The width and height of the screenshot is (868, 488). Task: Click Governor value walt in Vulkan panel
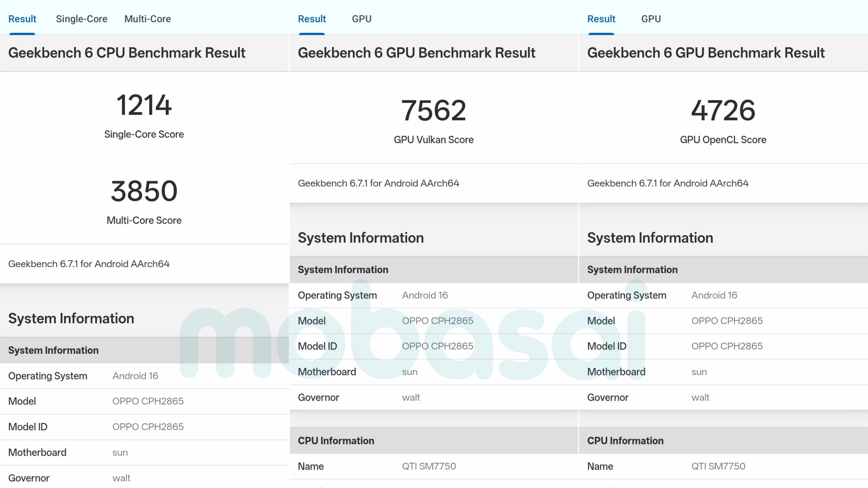click(x=411, y=397)
